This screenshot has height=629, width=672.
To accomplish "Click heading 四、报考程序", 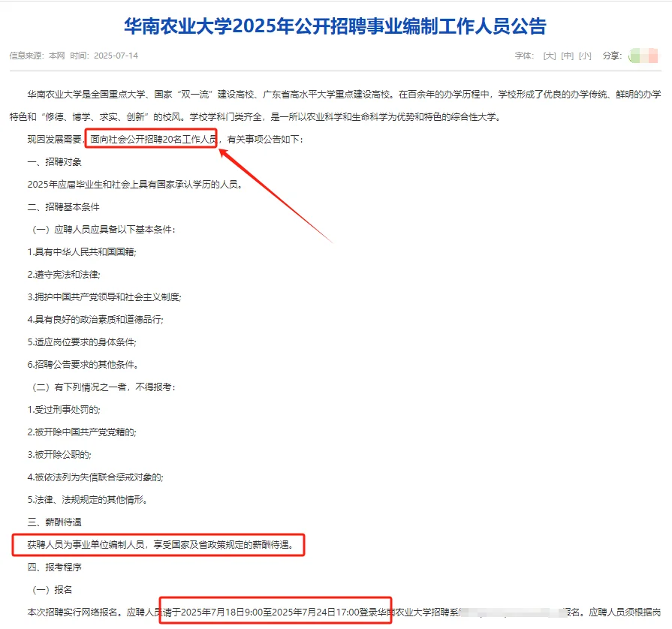I will click(x=54, y=567).
